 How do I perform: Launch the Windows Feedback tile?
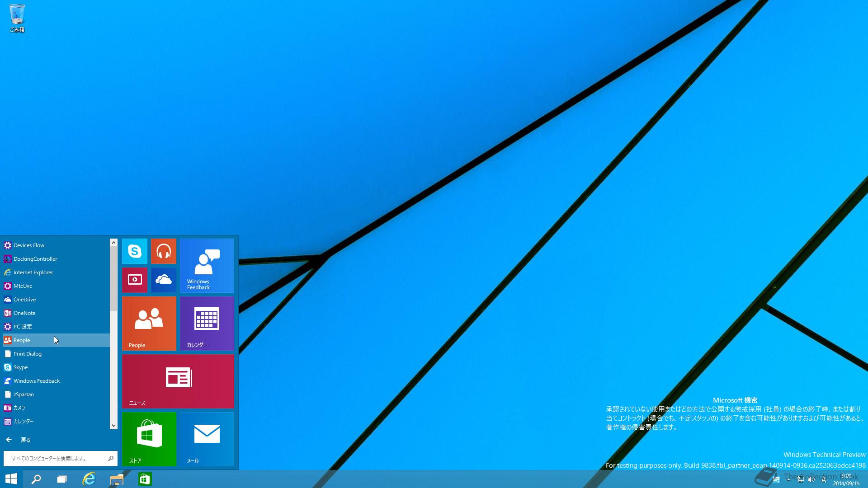(x=207, y=266)
